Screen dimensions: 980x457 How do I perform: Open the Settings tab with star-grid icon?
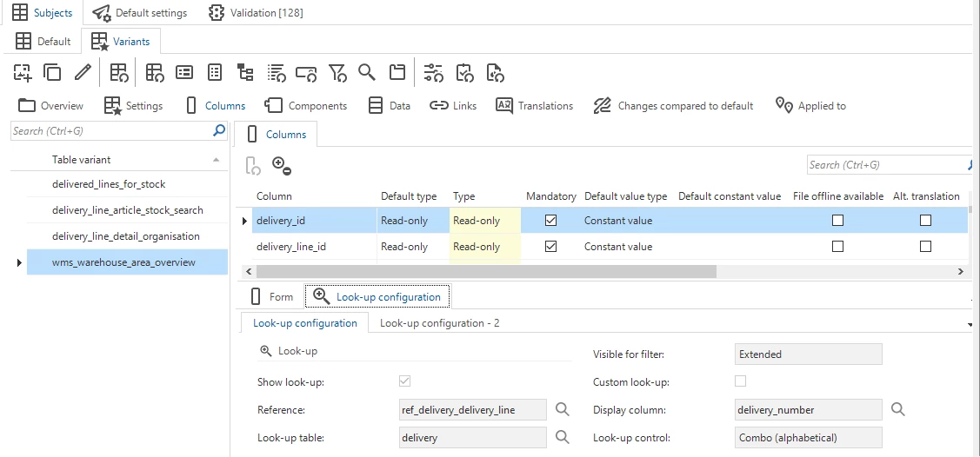[x=133, y=105]
